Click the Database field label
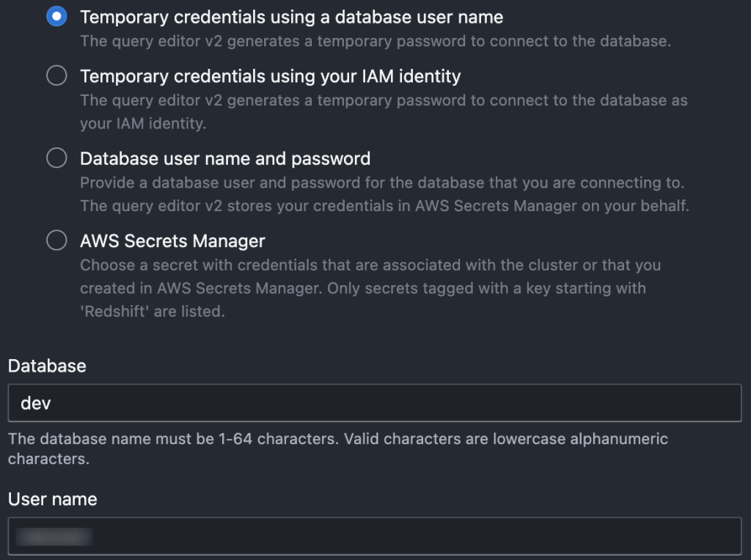The width and height of the screenshot is (751, 560). [47, 366]
